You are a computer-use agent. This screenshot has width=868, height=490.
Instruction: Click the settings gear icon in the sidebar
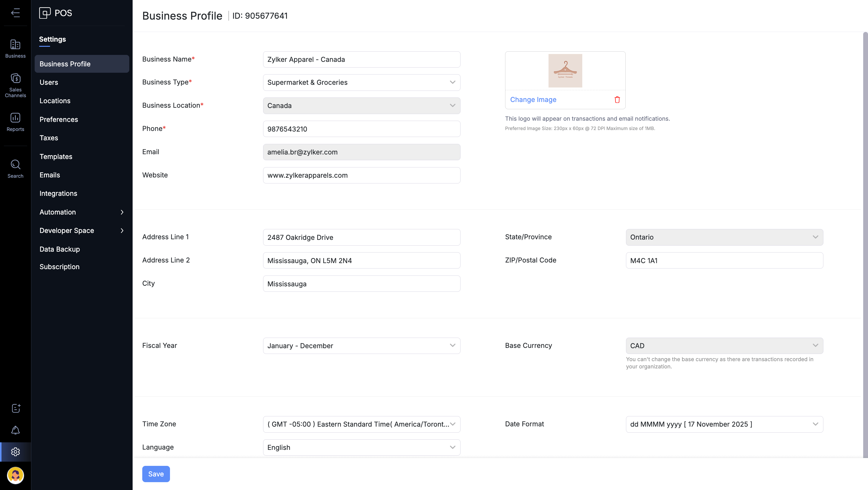coord(15,452)
